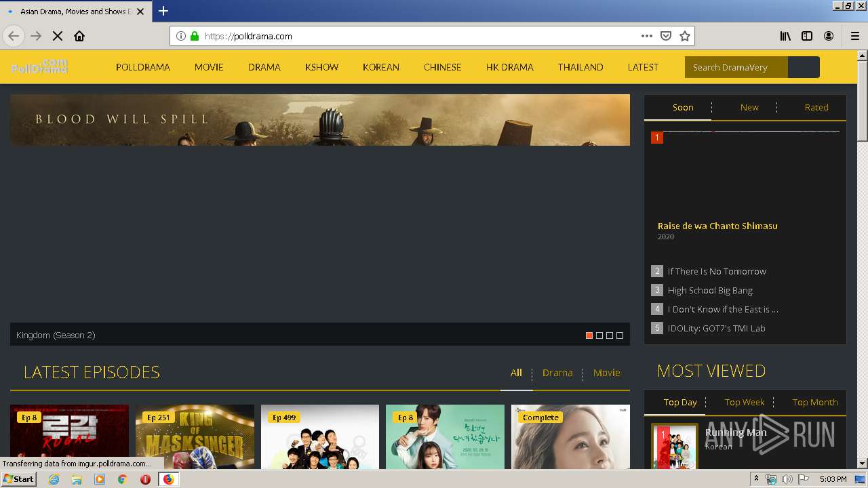Select the fourth slider dot indicator
Viewport: 868px width, 488px height.
click(620, 335)
